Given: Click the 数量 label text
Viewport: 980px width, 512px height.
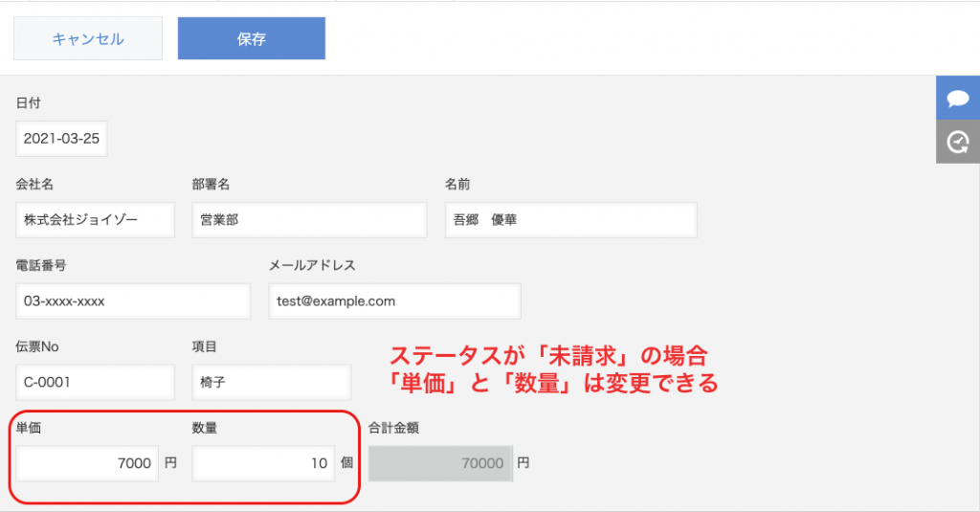Looking at the screenshot, I should pos(205,428).
